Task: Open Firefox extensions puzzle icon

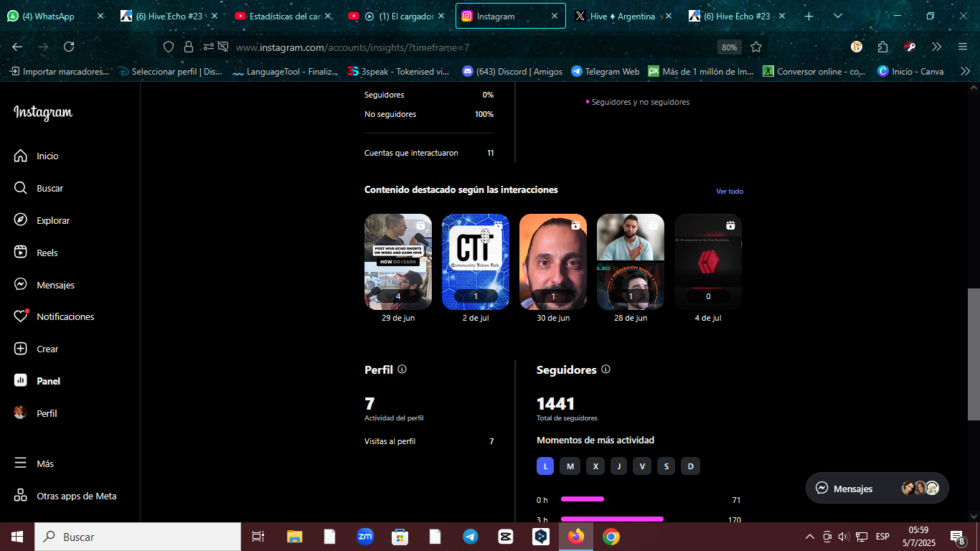Action: [883, 47]
